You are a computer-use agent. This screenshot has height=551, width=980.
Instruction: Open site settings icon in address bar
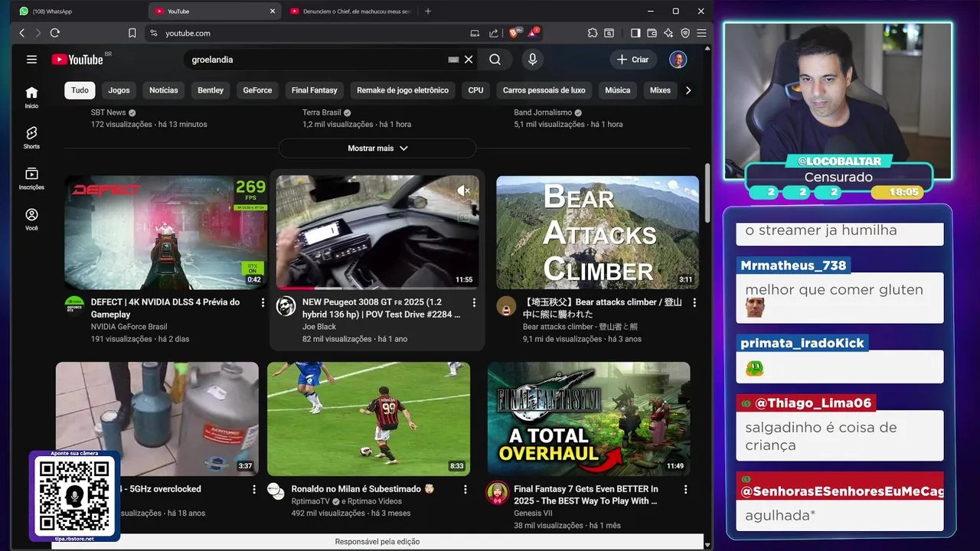click(153, 33)
